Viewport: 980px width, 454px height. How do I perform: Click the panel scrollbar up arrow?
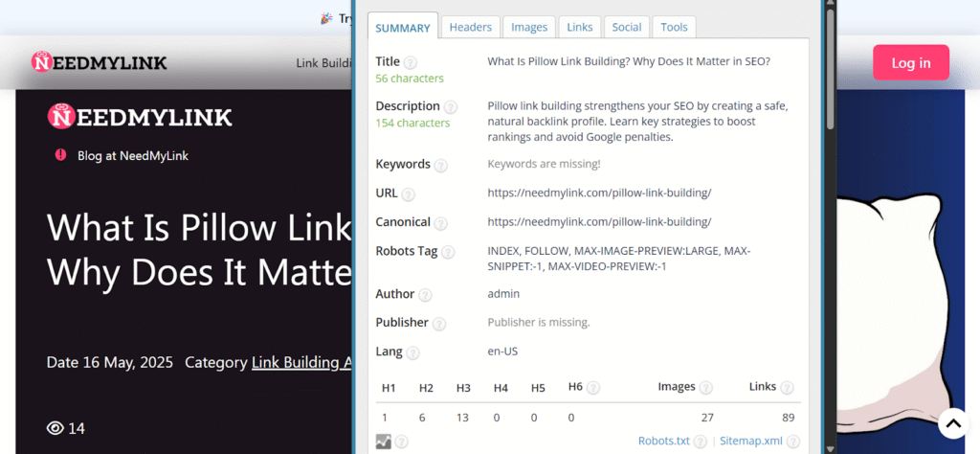click(x=830, y=5)
